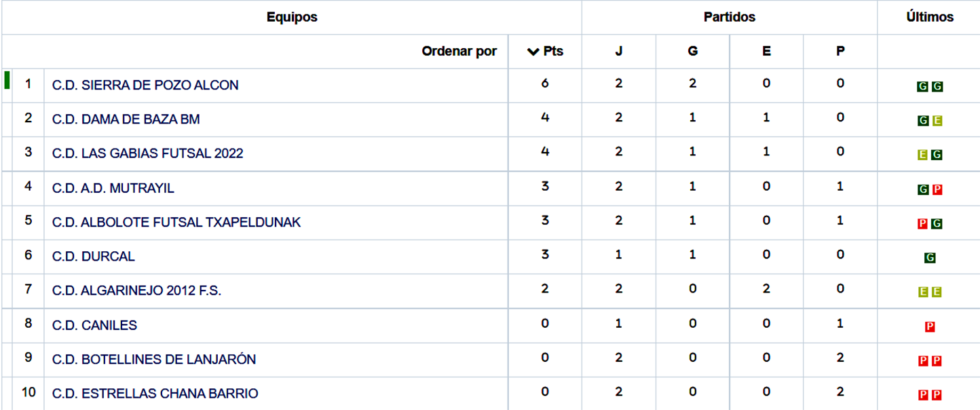Image resolution: width=980 pixels, height=410 pixels.
Task: Open C.D. SIERRA DE POZO ALCON team
Action: 145,86
